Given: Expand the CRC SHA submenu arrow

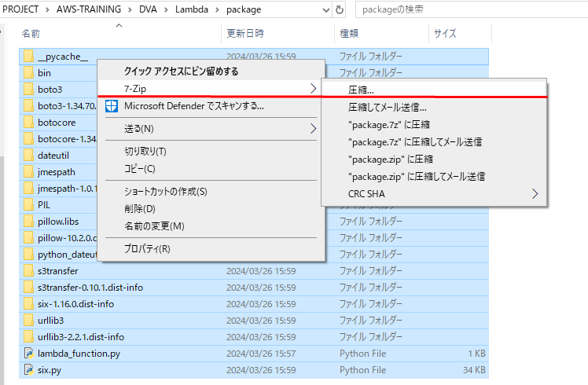Looking at the screenshot, I should 536,193.
